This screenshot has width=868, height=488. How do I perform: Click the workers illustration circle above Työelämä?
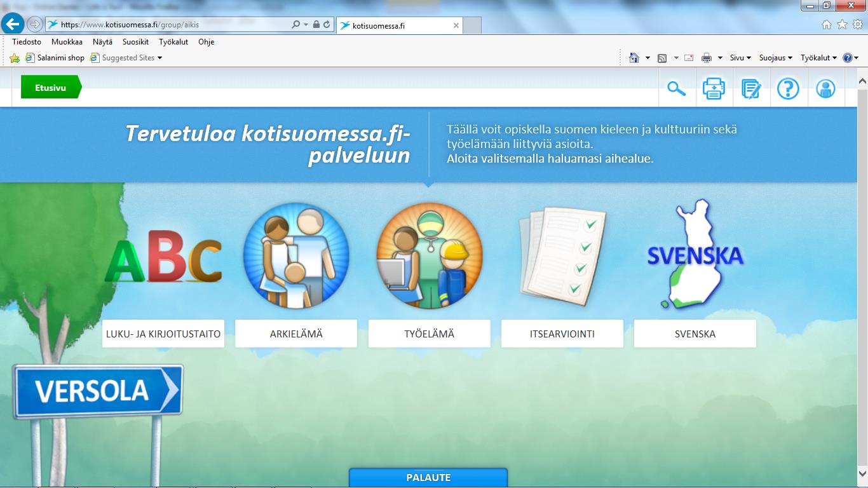click(430, 255)
